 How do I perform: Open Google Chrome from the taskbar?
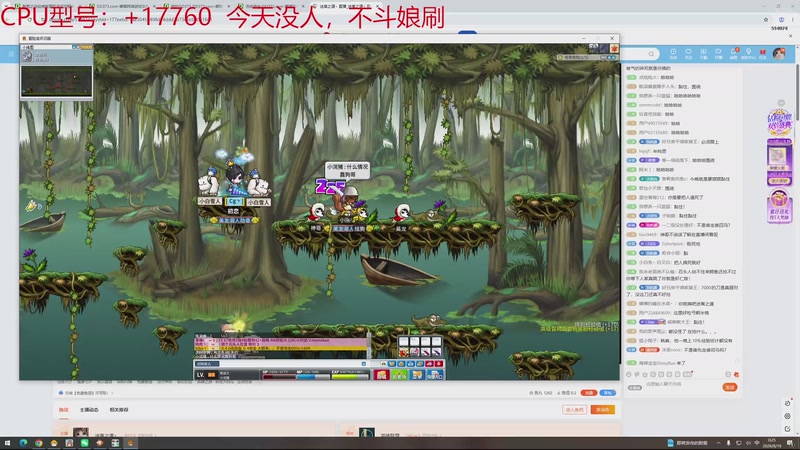pos(39,443)
